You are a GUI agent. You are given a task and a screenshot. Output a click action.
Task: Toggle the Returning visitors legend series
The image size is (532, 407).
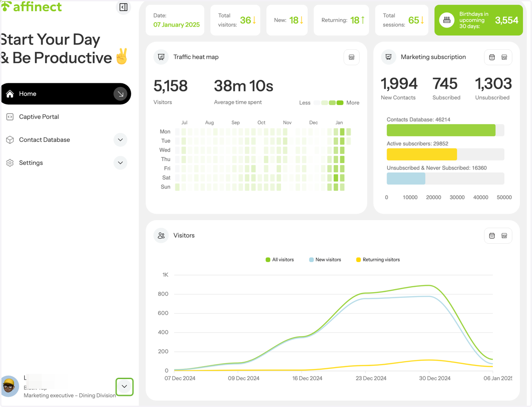378,260
